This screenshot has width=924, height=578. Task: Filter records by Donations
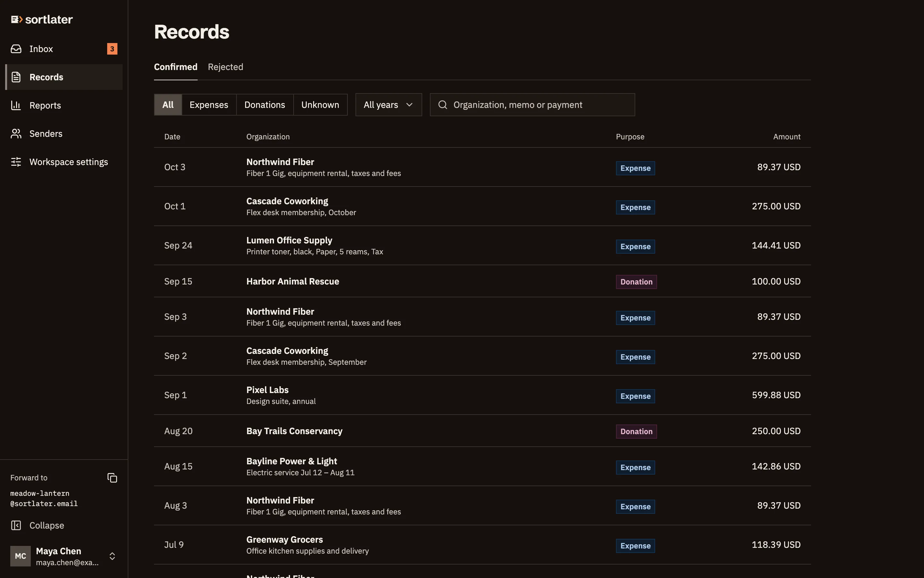265,105
